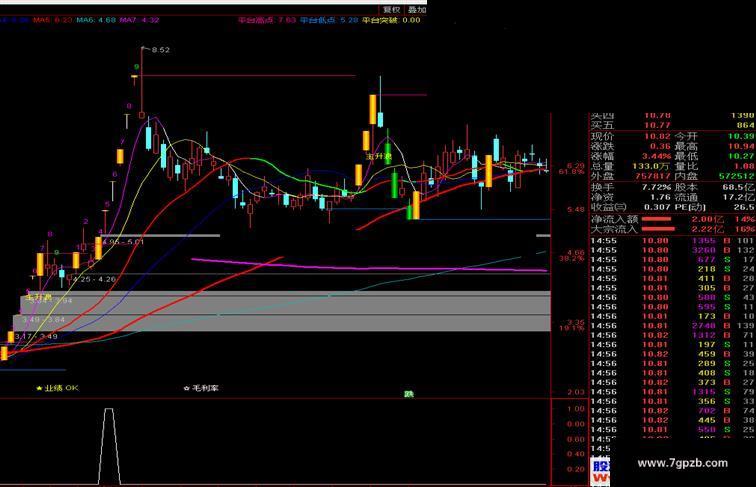Click the 今开 opening price 10.39
The height and width of the screenshot is (487, 756).
tap(741, 136)
